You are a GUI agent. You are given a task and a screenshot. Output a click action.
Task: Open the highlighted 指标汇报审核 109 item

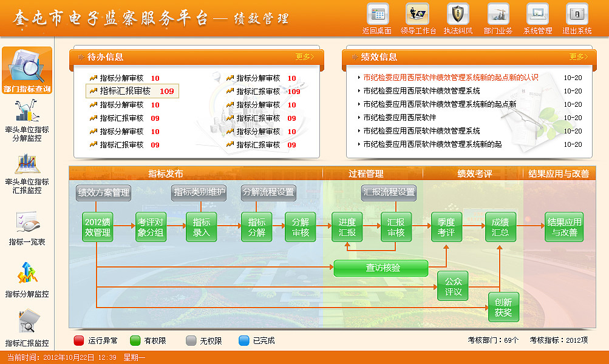132,91
